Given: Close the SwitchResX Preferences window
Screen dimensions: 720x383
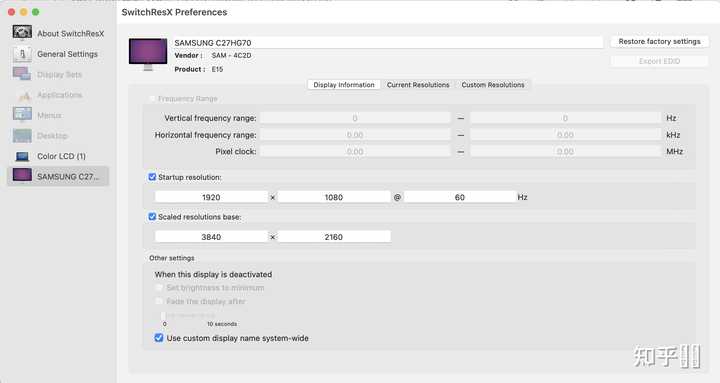Looking at the screenshot, I should 11,12.
